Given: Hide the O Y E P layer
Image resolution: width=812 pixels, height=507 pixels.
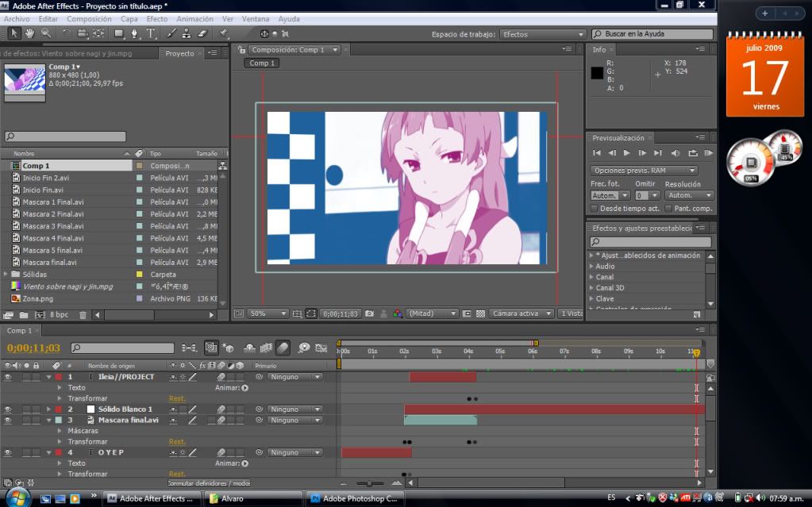Looking at the screenshot, I should (x=8, y=452).
